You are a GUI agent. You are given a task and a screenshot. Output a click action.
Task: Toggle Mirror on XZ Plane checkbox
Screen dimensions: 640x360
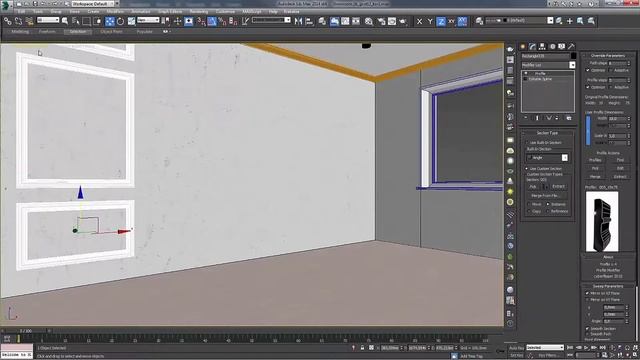587,293
